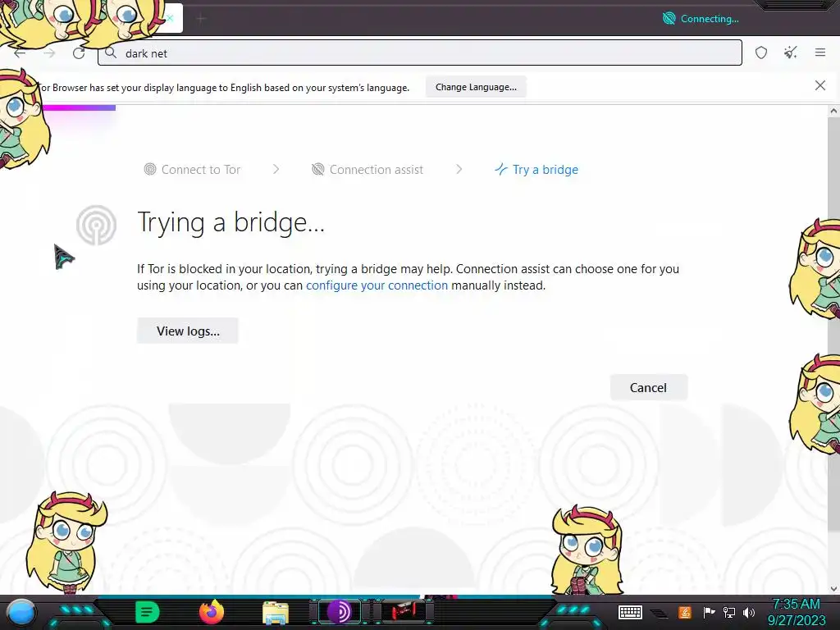The height and width of the screenshot is (630, 840).
Task: Open the red taskbar application thumbnail
Action: (404, 612)
